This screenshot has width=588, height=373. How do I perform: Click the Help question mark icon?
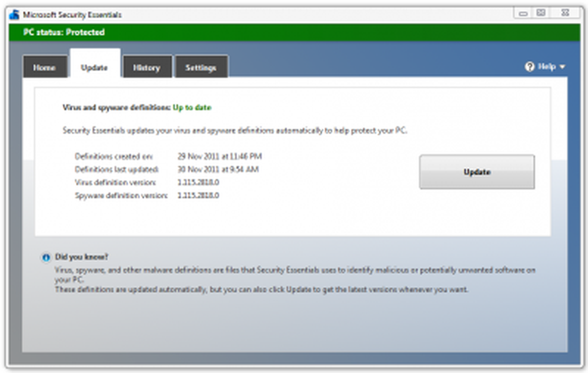[x=529, y=67]
